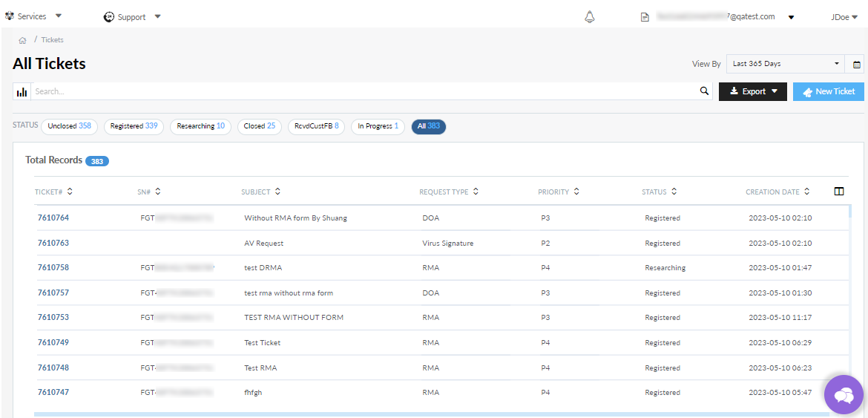The image size is (868, 418).
Task: Click creation date 2023-05-10 11:17
Action: [x=780, y=318]
